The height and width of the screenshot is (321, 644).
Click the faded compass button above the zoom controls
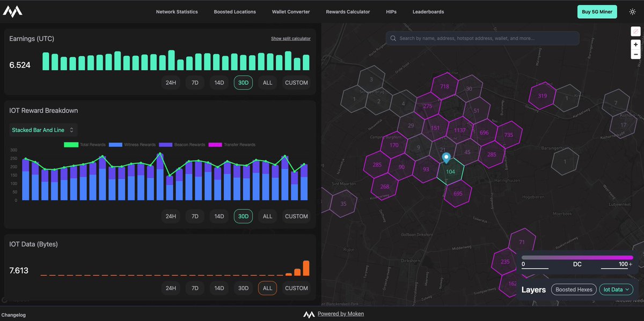click(635, 32)
